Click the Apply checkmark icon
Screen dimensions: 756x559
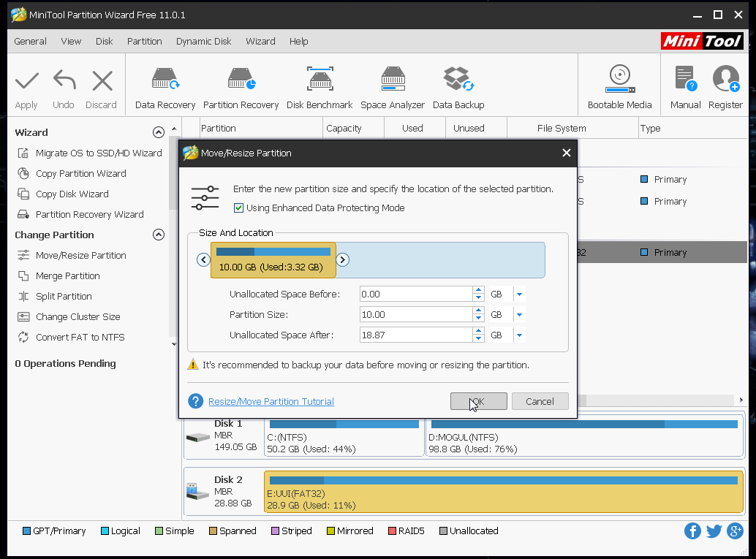26,81
